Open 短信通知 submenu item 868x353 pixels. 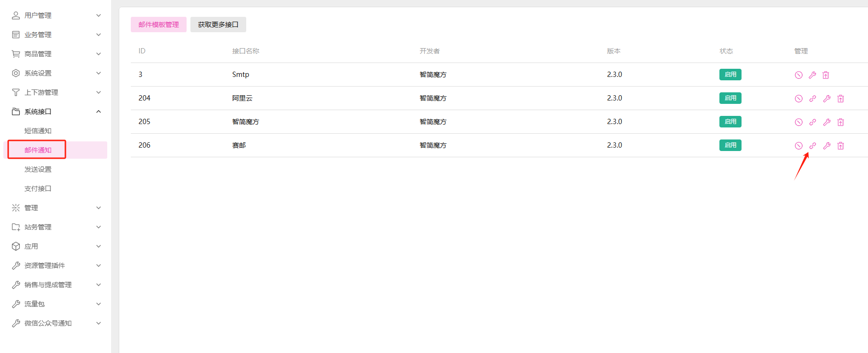(38, 131)
